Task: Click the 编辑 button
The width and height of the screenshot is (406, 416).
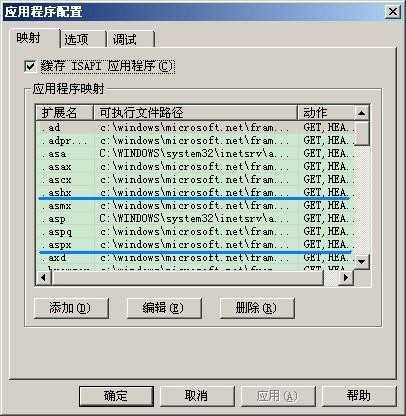Action: (x=164, y=308)
